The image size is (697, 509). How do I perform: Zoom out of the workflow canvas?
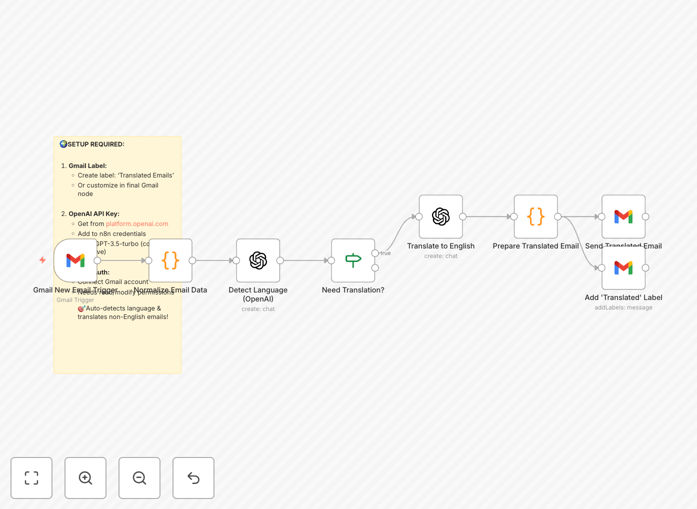[139, 478]
